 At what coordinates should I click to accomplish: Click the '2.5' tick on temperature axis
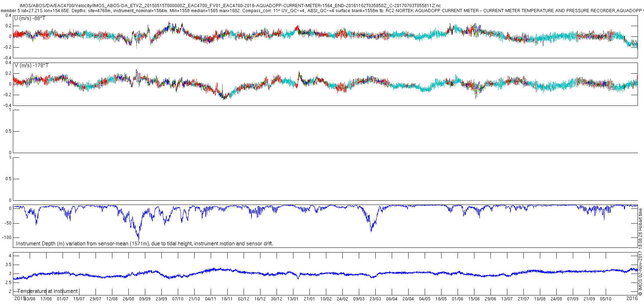[8, 283]
